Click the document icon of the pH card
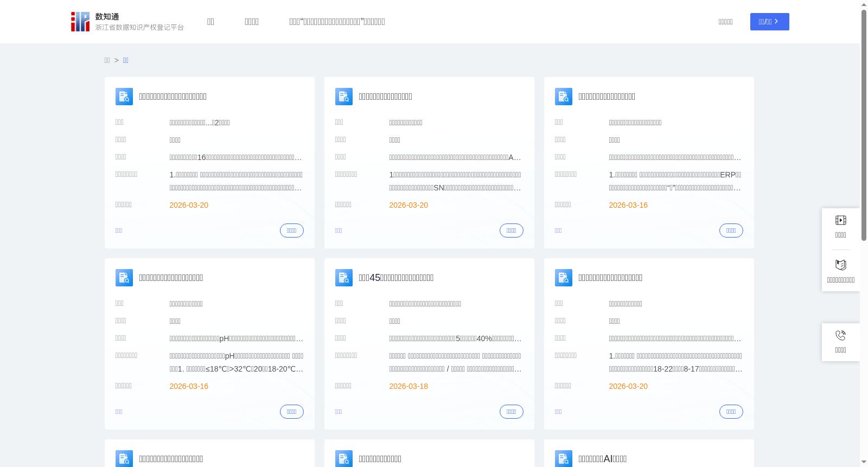This screenshot has width=868, height=467. 124,278
